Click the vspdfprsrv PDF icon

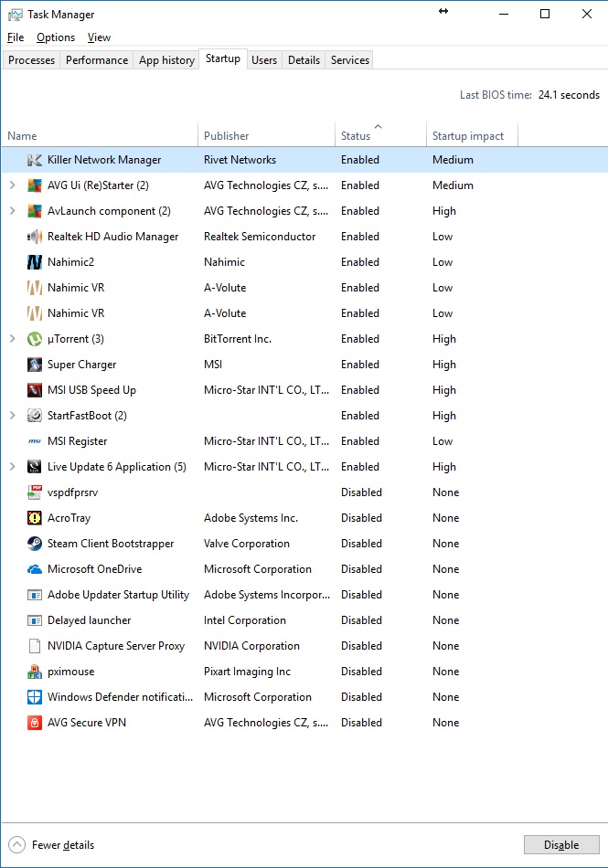35,492
